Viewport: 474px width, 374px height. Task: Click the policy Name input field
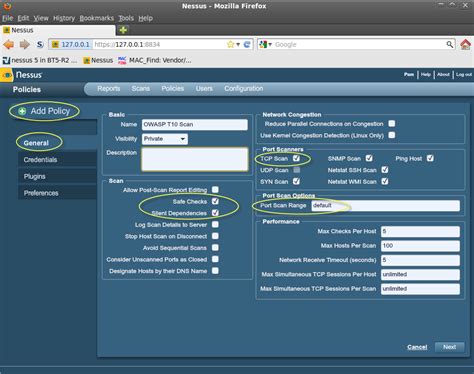pos(195,124)
